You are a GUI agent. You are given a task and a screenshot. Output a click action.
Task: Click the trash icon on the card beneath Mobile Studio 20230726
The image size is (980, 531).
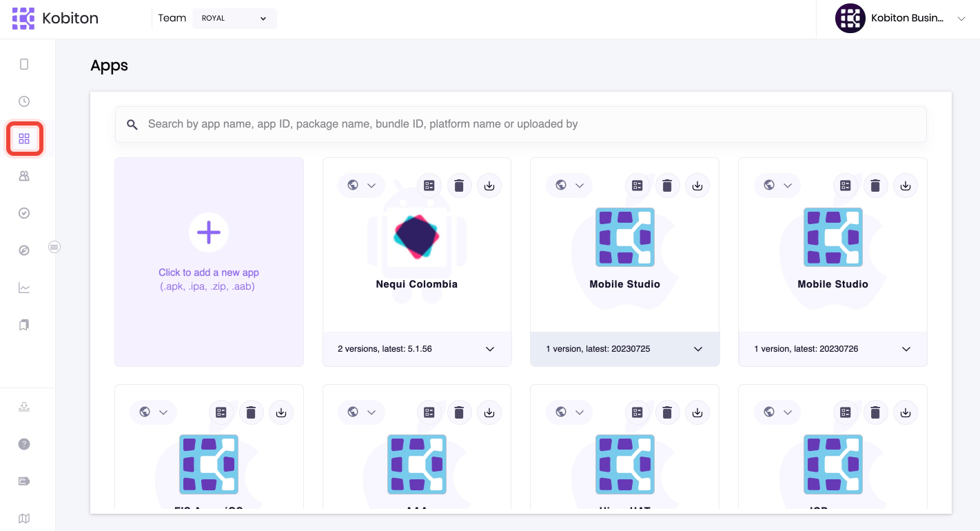pyautogui.click(x=876, y=412)
